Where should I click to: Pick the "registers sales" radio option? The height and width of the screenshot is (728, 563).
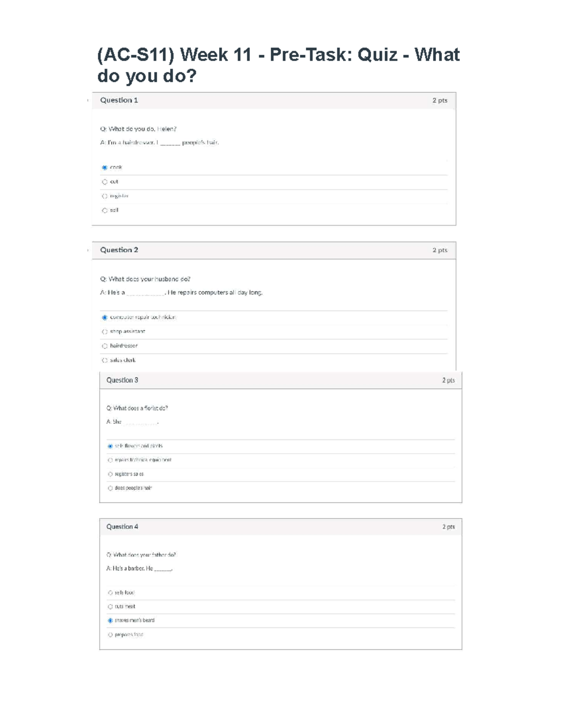[110, 474]
